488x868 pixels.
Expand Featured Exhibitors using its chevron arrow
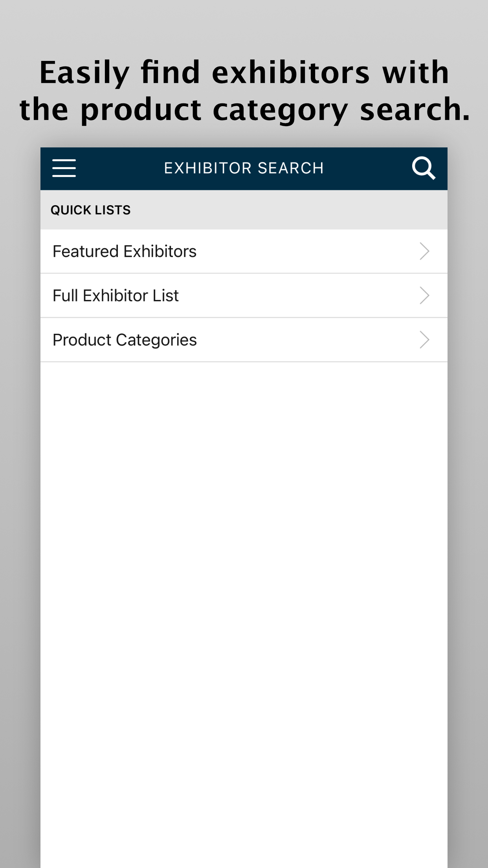[x=424, y=251]
